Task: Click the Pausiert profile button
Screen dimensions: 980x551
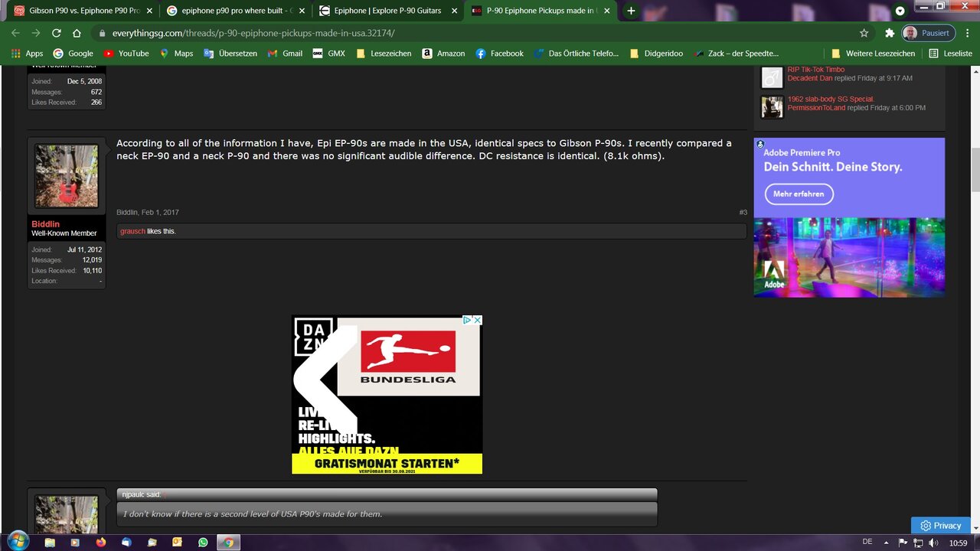Action: click(927, 33)
